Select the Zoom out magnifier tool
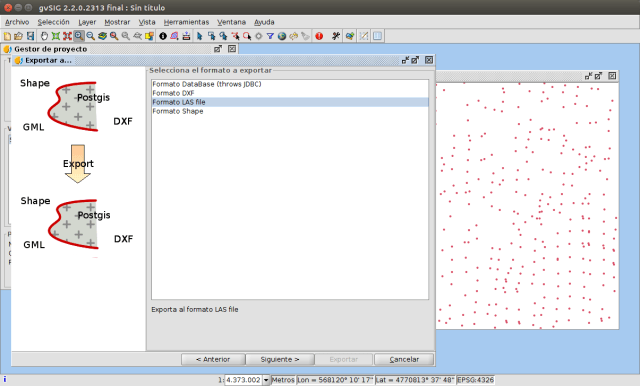Viewport: 640px width, 386px height. coord(91,36)
